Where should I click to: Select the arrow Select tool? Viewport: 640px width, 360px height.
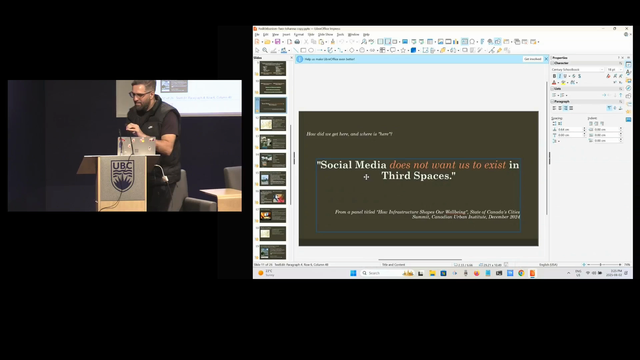(257, 50)
